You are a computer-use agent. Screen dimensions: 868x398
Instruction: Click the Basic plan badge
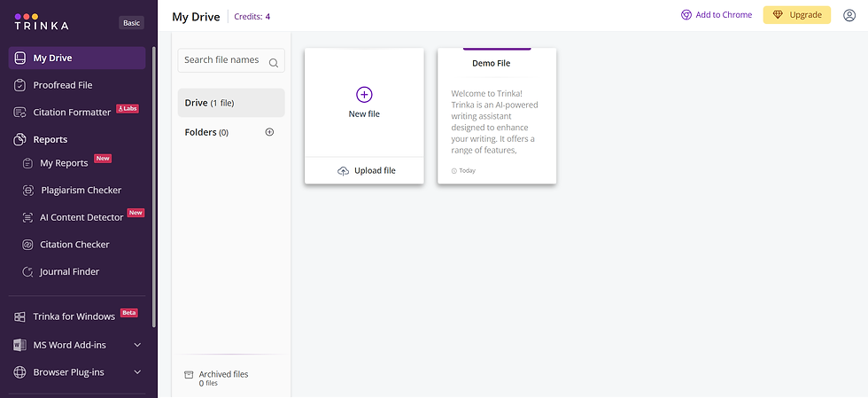point(131,23)
